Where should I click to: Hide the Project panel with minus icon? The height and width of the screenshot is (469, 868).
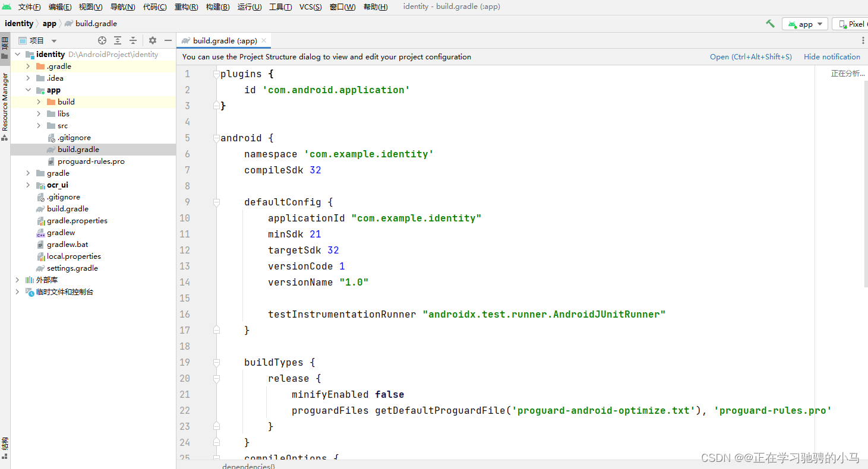coord(168,40)
